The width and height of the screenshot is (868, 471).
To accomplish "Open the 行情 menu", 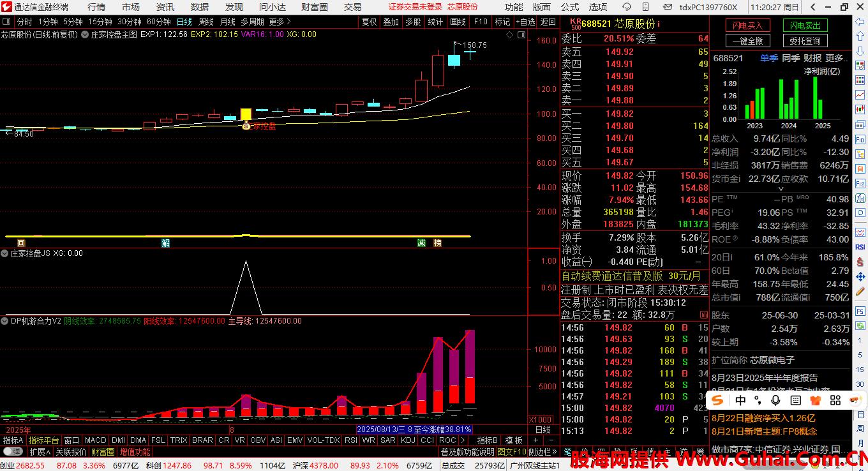I will coord(96,7).
